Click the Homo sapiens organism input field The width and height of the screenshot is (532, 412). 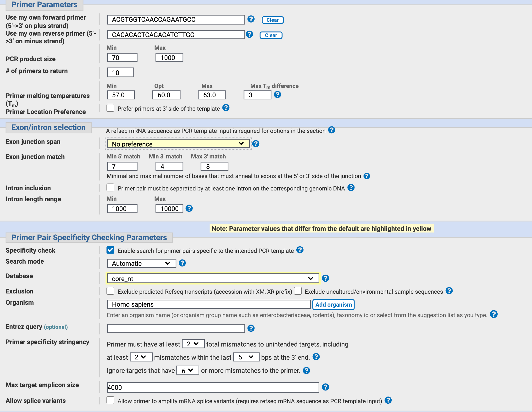(209, 304)
